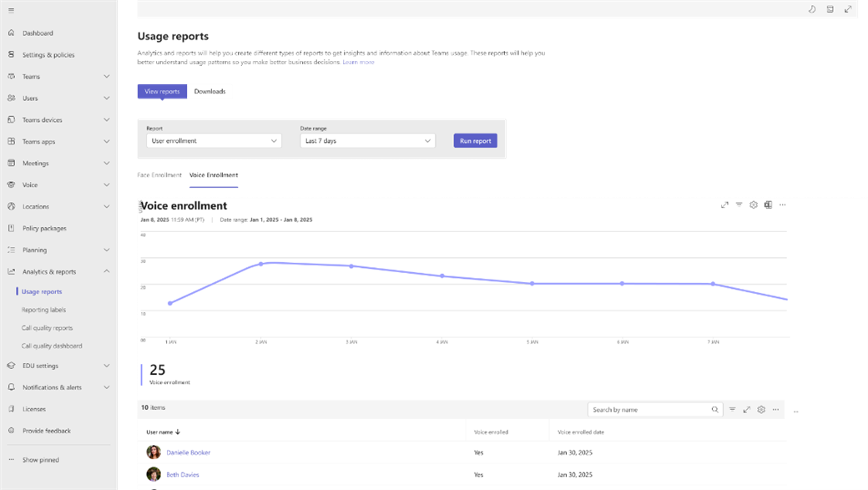Viewport: 868px width, 490px height.
Task: Click the Search by name field
Action: tap(649, 410)
